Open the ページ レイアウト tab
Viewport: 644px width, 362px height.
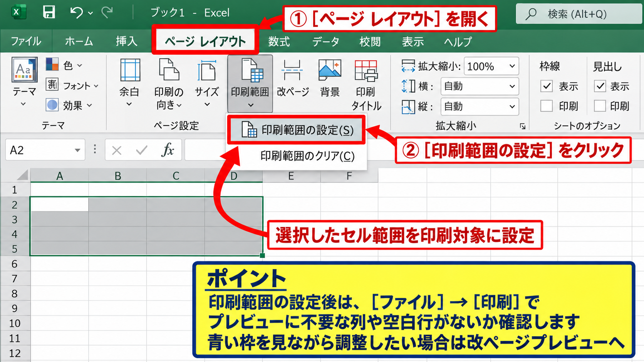tap(205, 41)
